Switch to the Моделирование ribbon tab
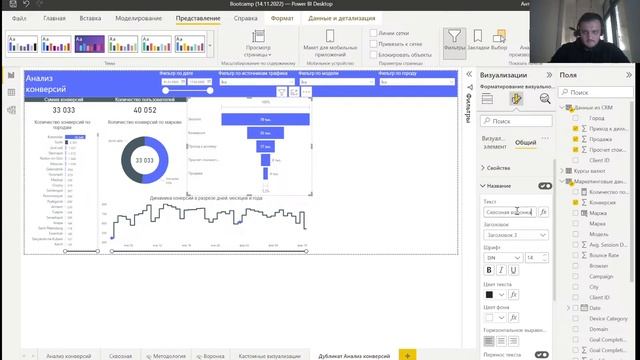Viewport: 640px width, 360px height. (x=138, y=18)
